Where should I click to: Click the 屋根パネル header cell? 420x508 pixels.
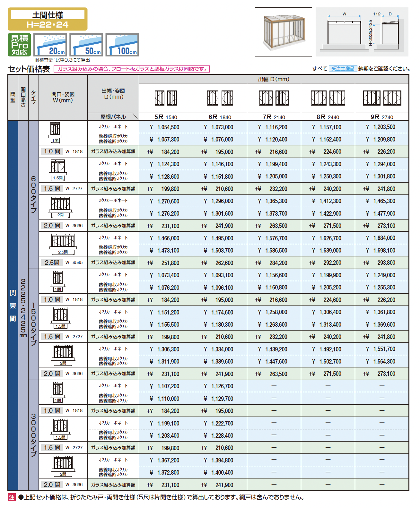[113, 117]
